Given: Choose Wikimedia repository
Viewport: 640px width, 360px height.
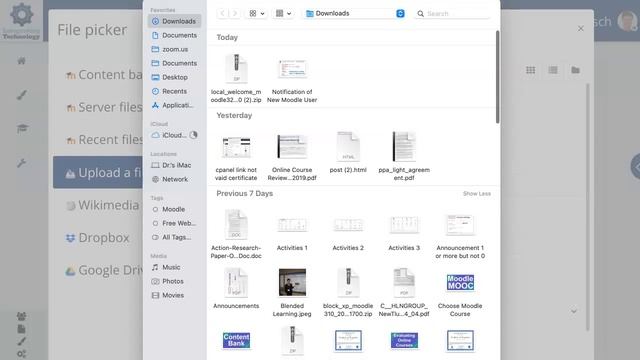Looking at the screenshot, I should [x=102, y=205].
